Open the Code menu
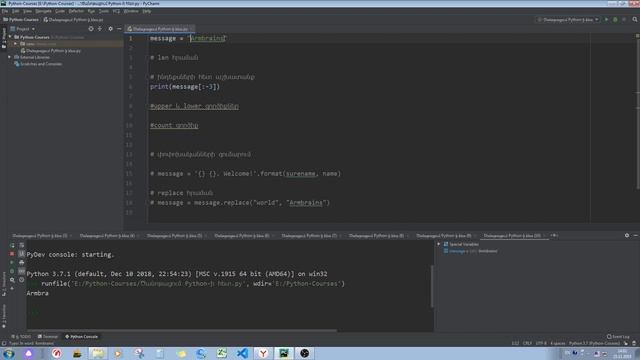Image resolution: width=640 pixels, height=360 pixels. (60, 11)
